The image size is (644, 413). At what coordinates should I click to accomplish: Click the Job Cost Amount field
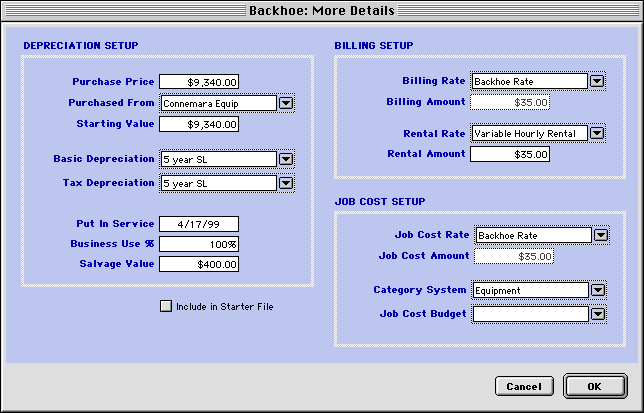513,256
